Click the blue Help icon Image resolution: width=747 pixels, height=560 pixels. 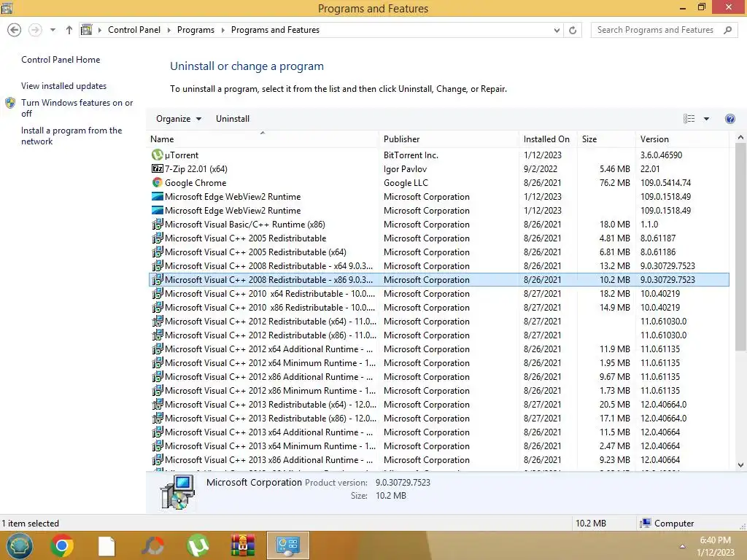point(729,119)
